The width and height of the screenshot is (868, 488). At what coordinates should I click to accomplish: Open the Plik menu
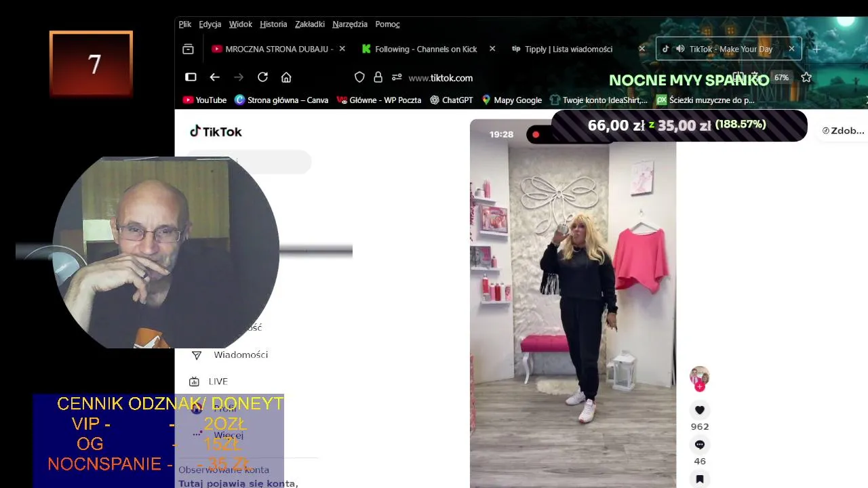(185, 24)
